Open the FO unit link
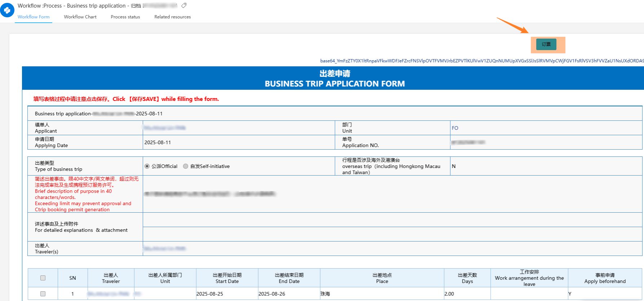The image size is (644, 301). [455, 128]
